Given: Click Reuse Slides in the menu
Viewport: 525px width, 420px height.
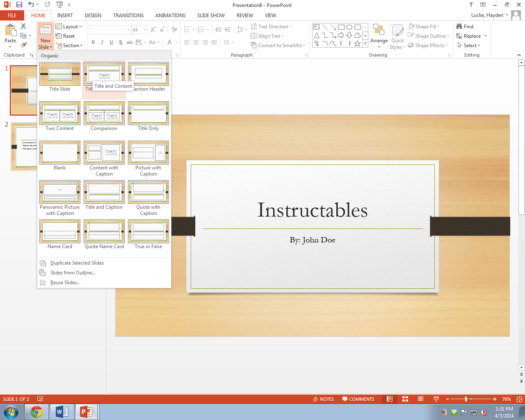Looking at the screenshot, I should click(65, 282).
